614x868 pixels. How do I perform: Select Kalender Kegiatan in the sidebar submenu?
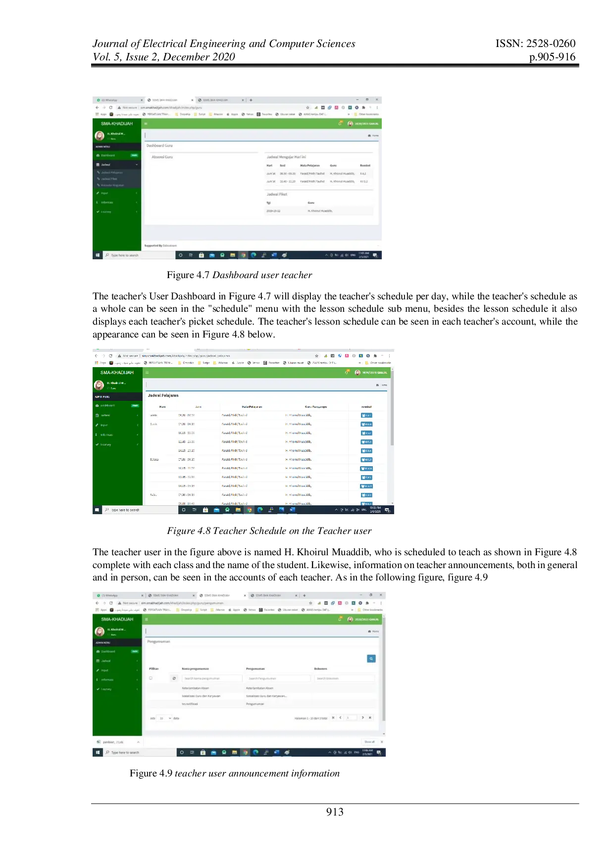(112, 185)
